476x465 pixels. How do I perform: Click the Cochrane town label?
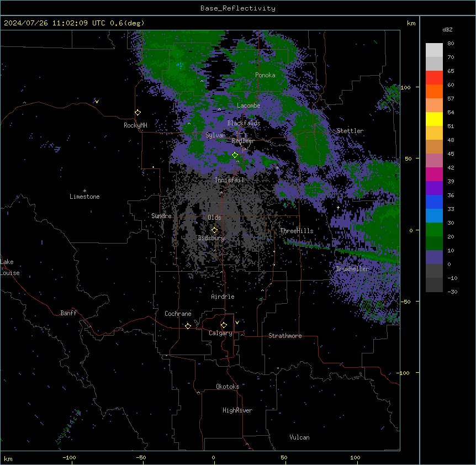point(178,314)
